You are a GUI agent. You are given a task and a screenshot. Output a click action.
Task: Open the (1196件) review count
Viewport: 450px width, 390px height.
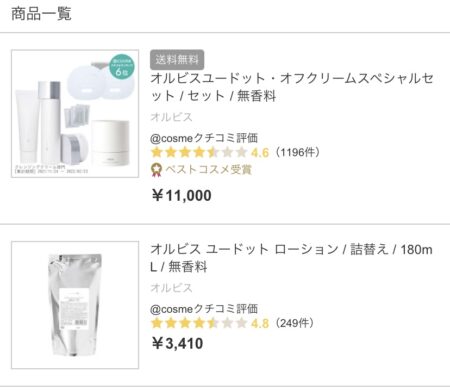297,152
